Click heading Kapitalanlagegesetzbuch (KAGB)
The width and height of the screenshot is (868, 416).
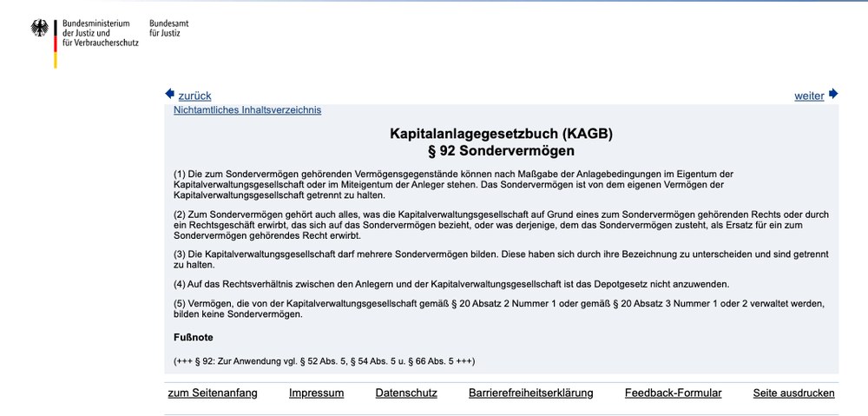click(501, 134)
